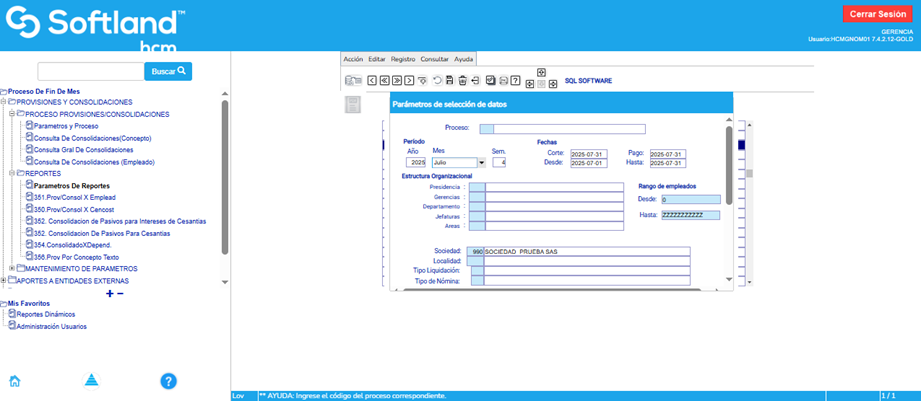Open Consulta De Consolidaciones(Concepto) item
921x401 pixels.
coord(93,138)
